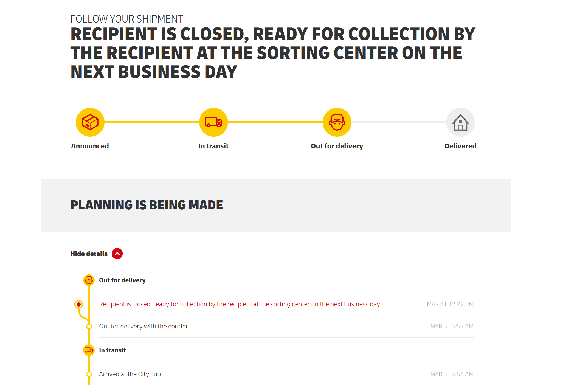
Task: Click the Delivered house icon
Action: click(x=460, y=122)
